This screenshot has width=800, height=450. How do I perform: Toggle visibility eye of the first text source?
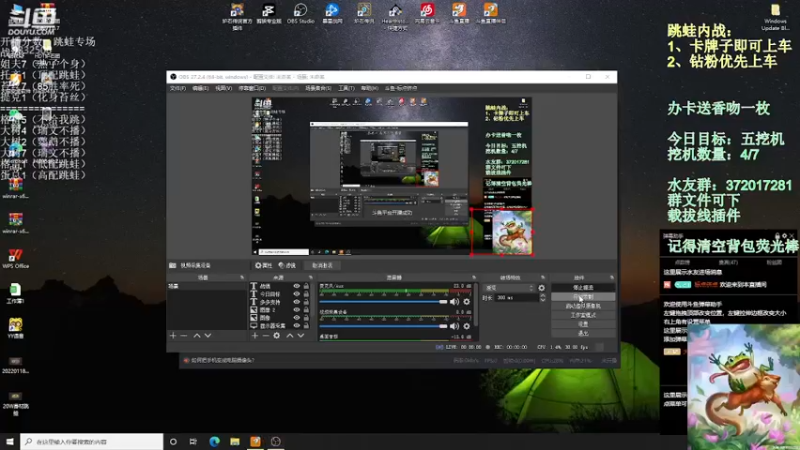tap(296, 286)
